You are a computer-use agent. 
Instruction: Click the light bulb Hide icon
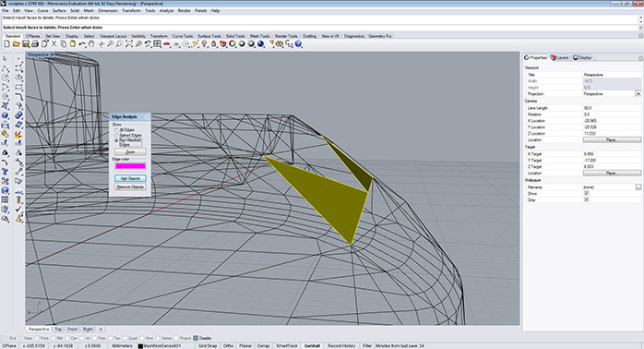tap(204, 43)
